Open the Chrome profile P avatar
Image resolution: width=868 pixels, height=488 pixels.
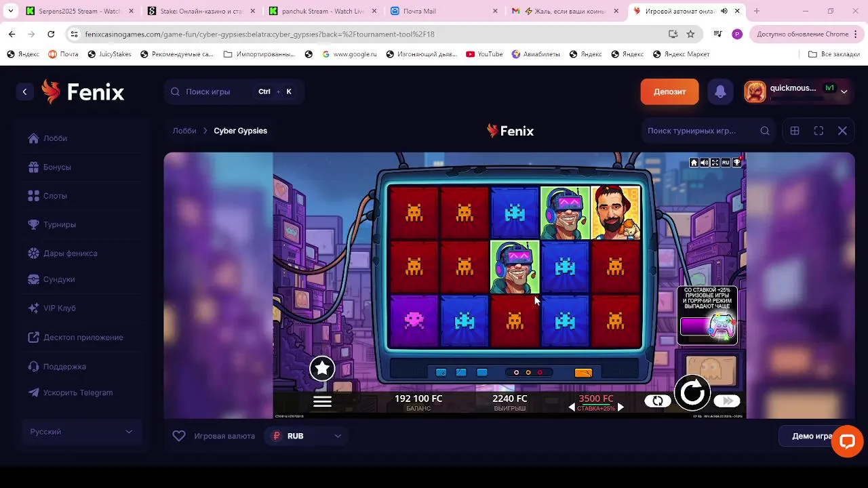[737, 34]
